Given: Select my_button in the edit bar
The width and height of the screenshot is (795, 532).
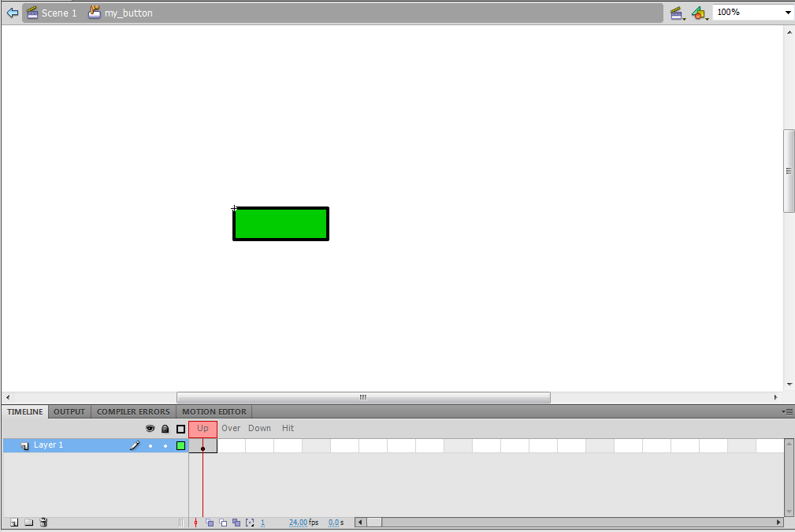Looking at the screenshot, I should pos(121,13).
